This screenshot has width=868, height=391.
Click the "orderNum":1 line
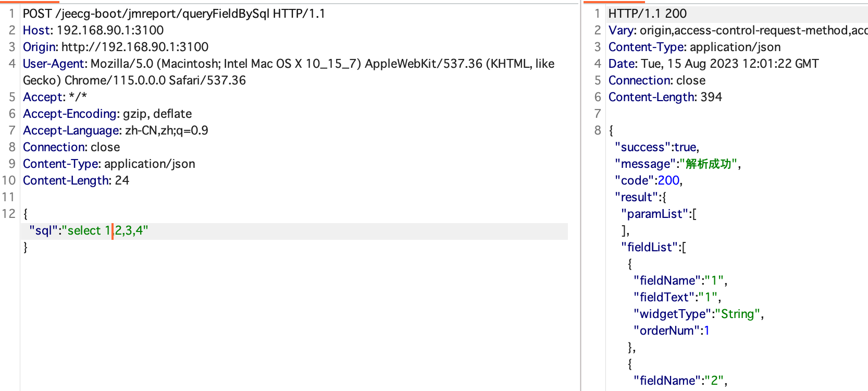point(672,331)
